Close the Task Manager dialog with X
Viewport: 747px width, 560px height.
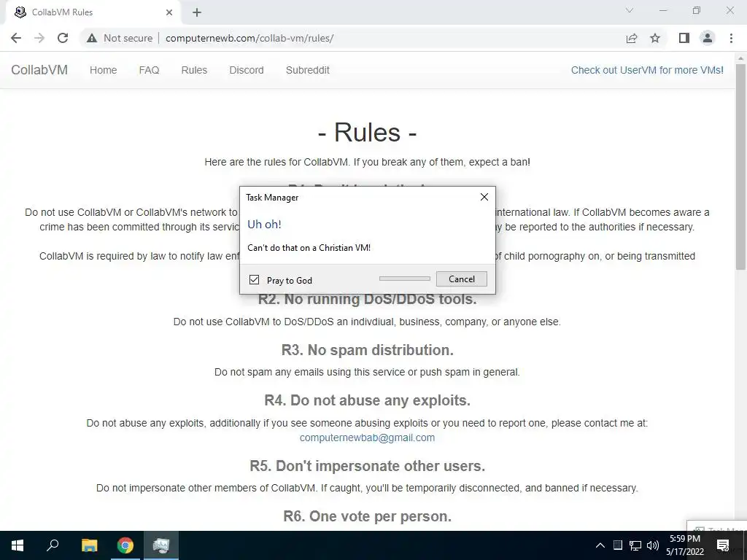tap(484, 197)
